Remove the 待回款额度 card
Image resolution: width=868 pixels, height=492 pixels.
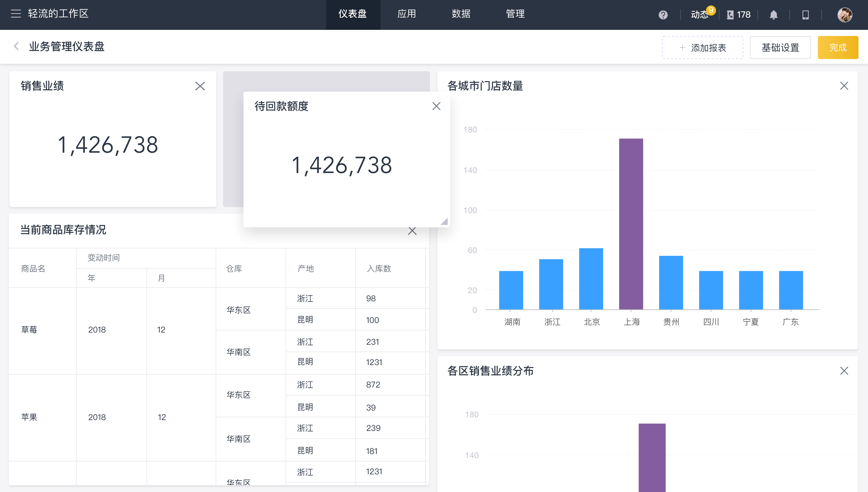click(436, 106)
